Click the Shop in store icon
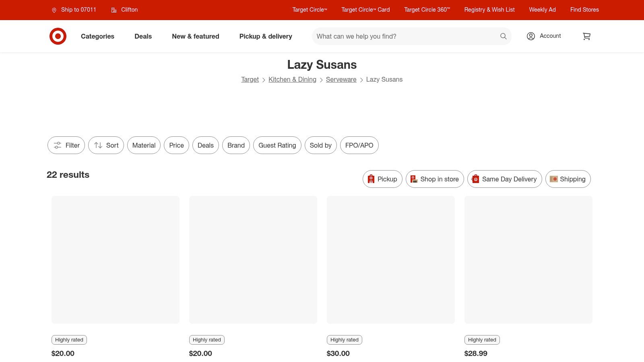644x362 pixels. click(414, 179)
